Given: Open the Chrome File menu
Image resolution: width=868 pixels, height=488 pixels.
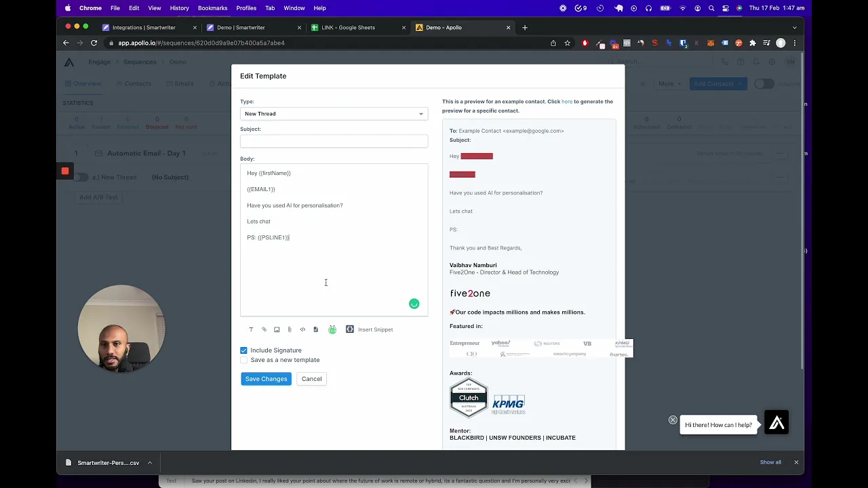Looking at the screenshot, I should [x=115, y=8].
